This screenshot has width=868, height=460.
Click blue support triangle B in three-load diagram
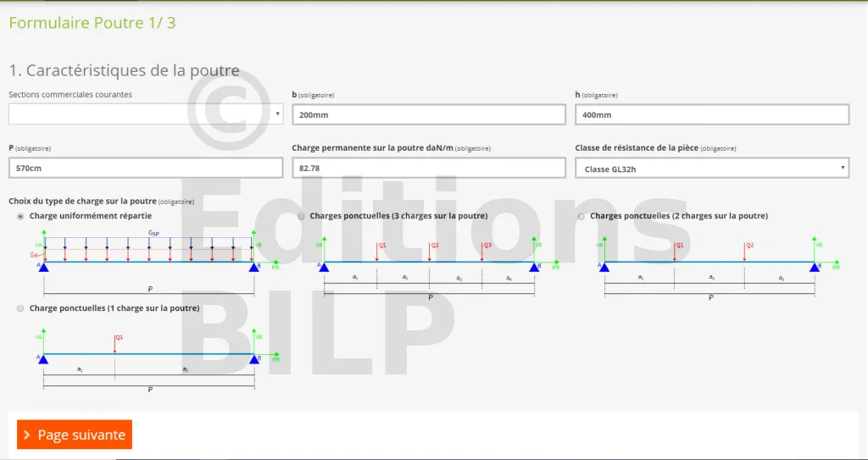pos(534,268)
